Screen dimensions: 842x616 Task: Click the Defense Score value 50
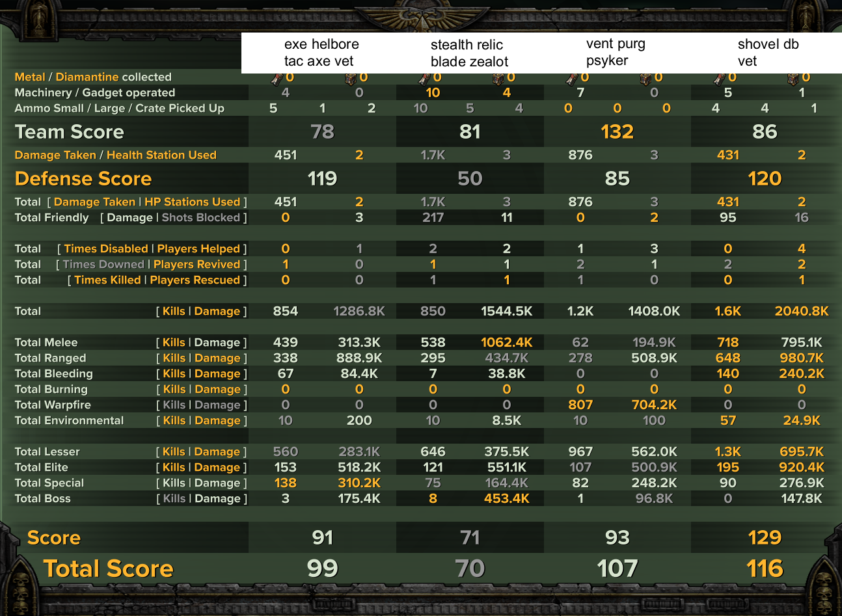pyautogui.click(x=470, y=179)
